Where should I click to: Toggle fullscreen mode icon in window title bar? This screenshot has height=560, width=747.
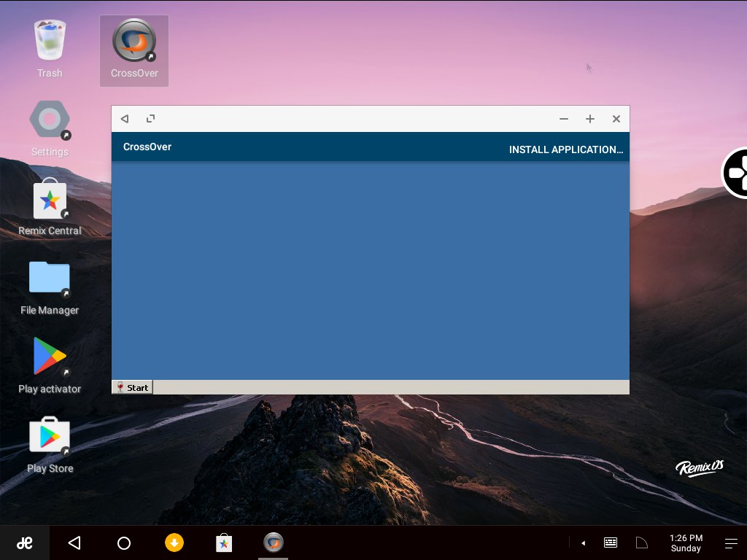click(150, 119)
